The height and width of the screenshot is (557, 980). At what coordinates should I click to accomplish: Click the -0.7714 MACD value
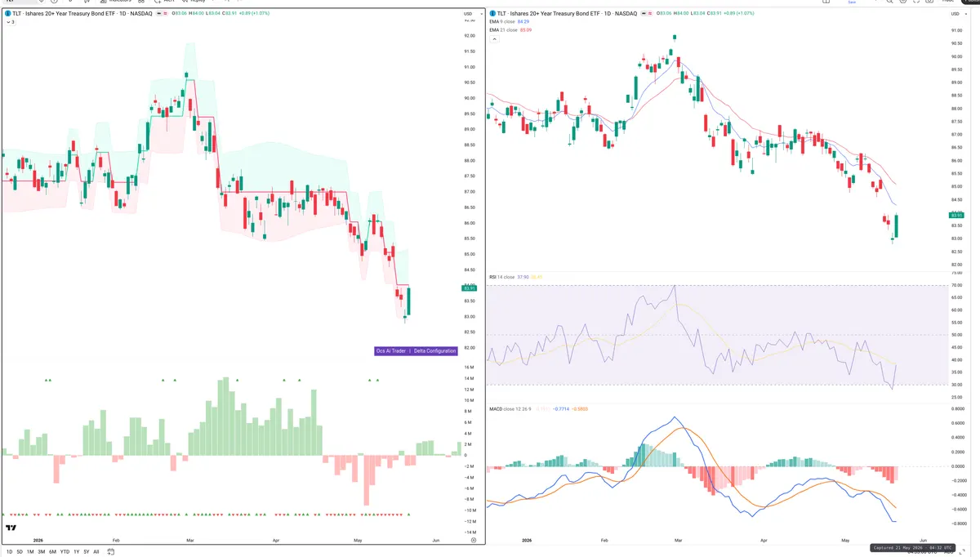[560, 408]
